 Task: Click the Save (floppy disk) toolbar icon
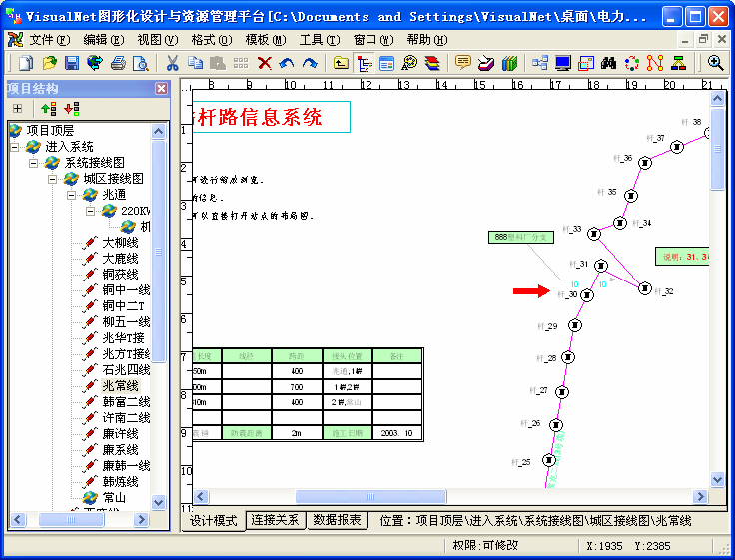72,63
